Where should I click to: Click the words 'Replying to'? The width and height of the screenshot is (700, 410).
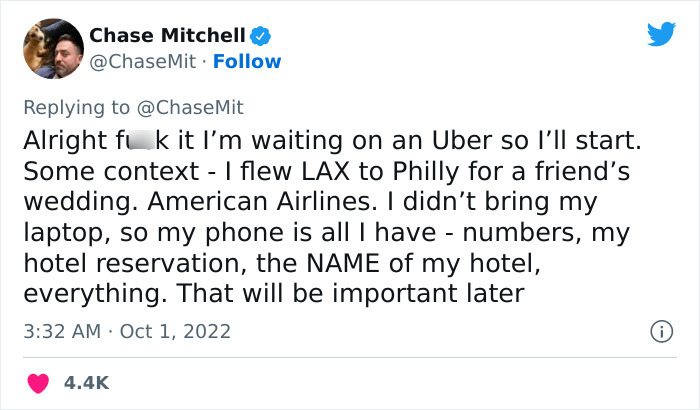(77, 106)
